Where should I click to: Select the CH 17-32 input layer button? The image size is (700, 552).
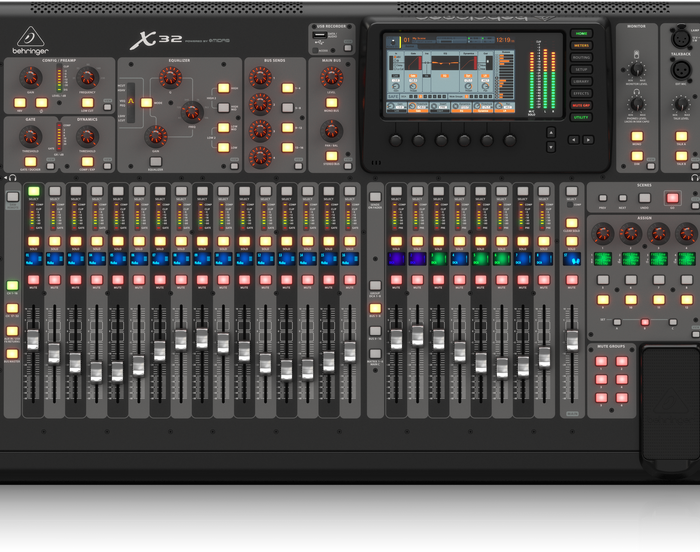point(12,308)
